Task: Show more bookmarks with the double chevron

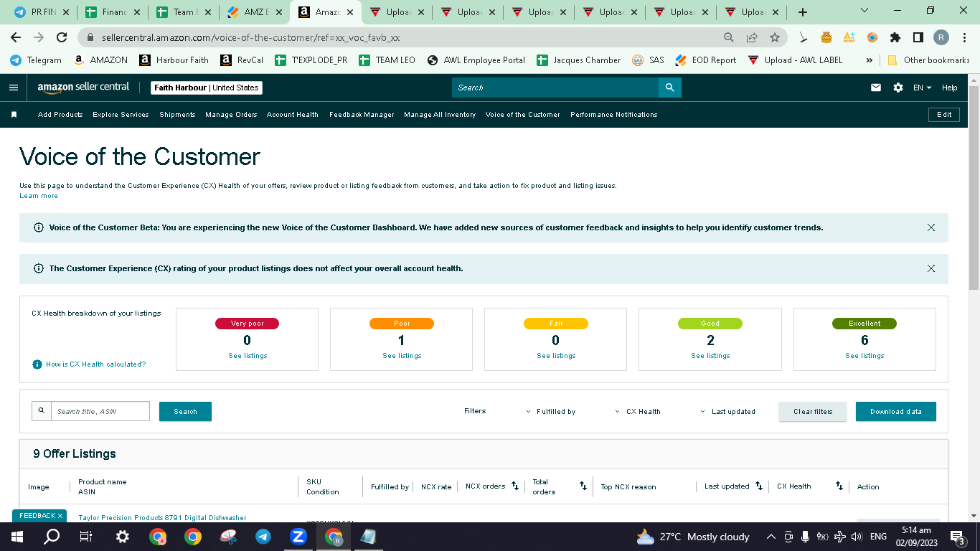Action: click(x=870, y=60)
